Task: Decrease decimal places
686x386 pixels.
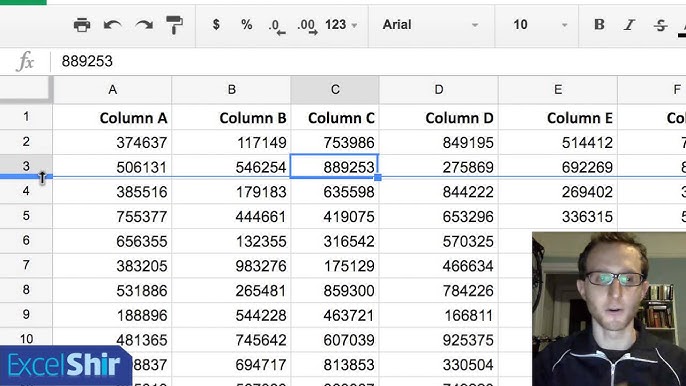Action: pos(276,26)
